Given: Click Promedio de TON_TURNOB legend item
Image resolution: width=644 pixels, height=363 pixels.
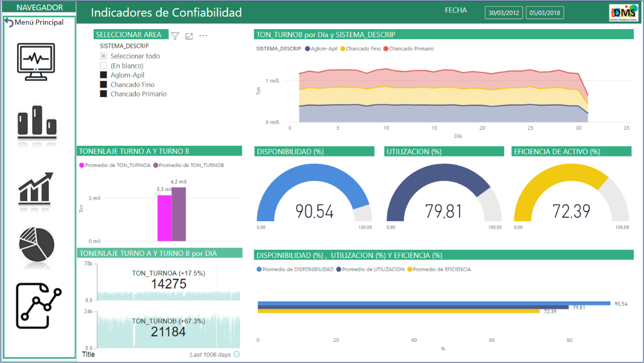Looking at the screenshot, I should tap(189, 165).
